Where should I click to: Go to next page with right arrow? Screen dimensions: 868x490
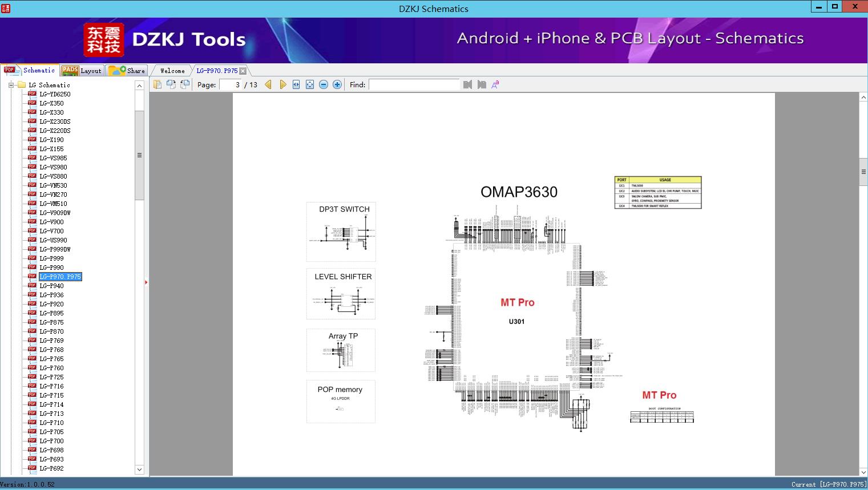(282, 84)
